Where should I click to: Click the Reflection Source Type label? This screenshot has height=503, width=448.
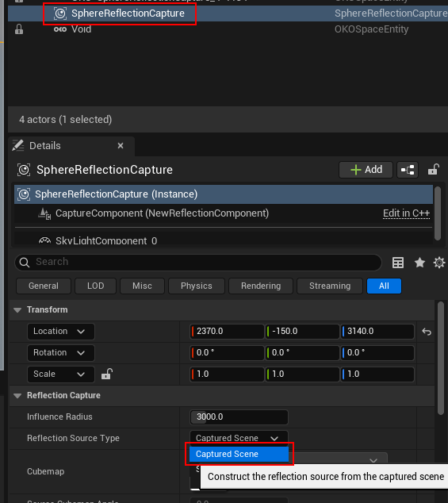pyautogui.click(x=73, y=438)
